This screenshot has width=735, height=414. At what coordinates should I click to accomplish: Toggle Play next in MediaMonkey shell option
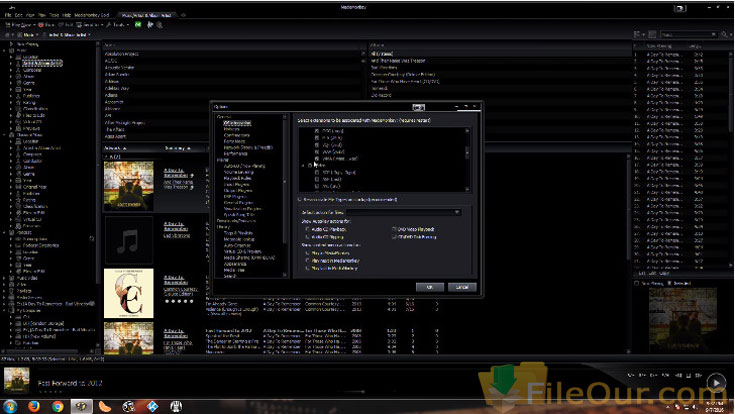click(308, 261)
